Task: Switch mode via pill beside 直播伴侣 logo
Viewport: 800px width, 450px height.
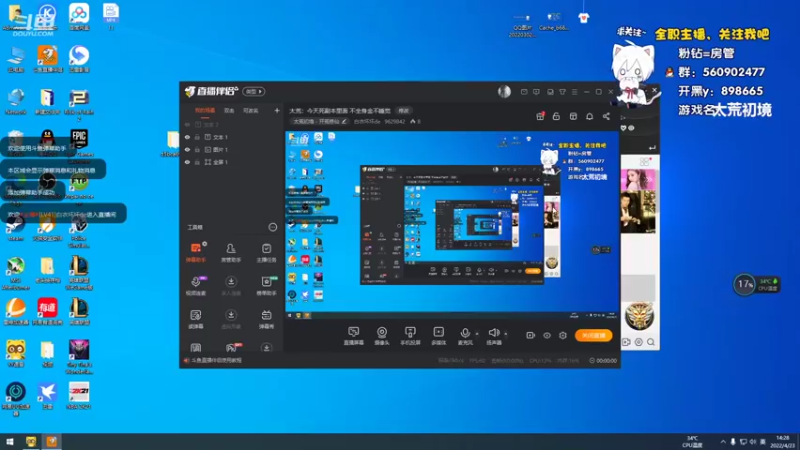Action: point(254,91)
